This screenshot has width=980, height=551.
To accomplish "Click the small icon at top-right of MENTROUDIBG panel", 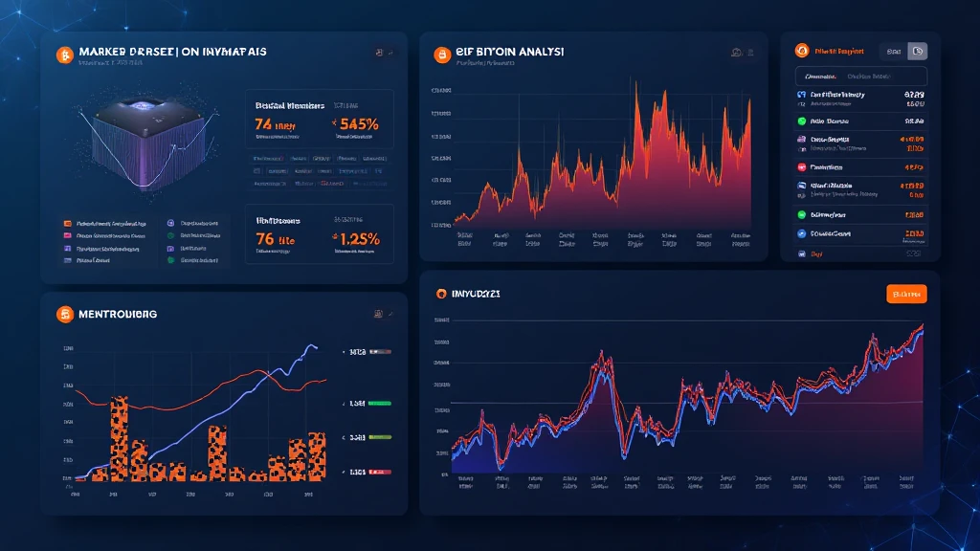I will coord(380,313).
